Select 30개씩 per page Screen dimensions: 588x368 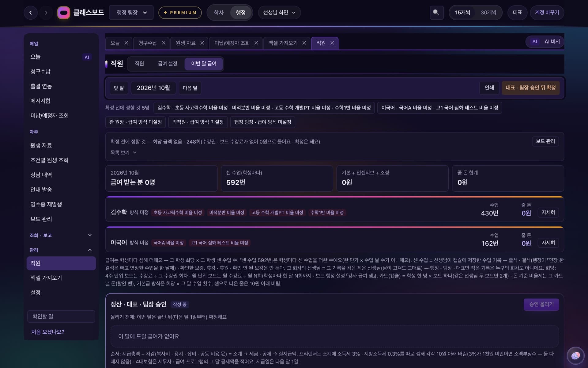click(x=488, y=13)
